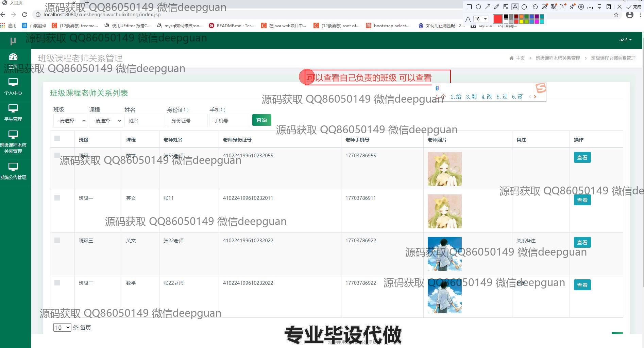Open 个人中心 in the sidebar
Image resolution: width=644 pixels, height=348 pixels.
pyautogui.click(x=13, y=87)
